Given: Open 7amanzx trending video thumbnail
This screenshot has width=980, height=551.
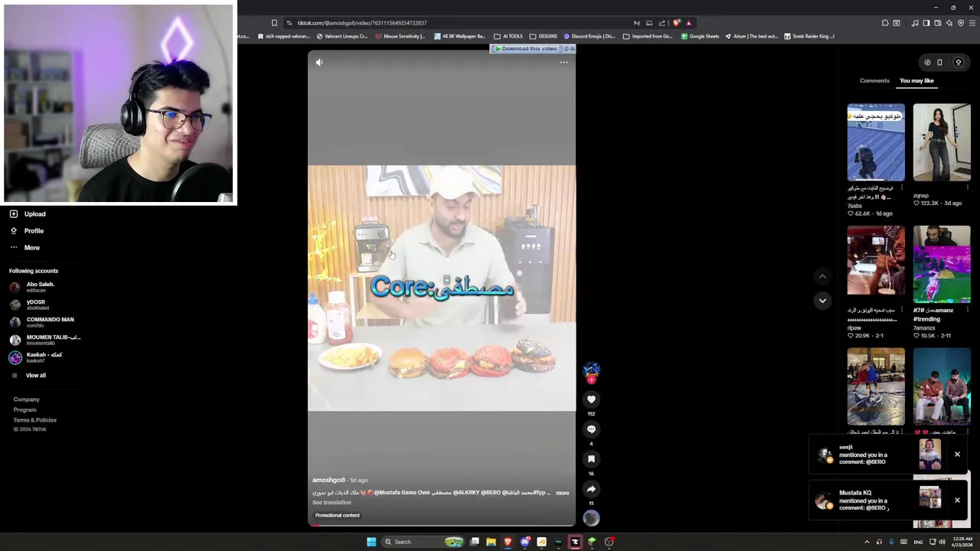Looking at the screenshot, I should coord(942,264).
